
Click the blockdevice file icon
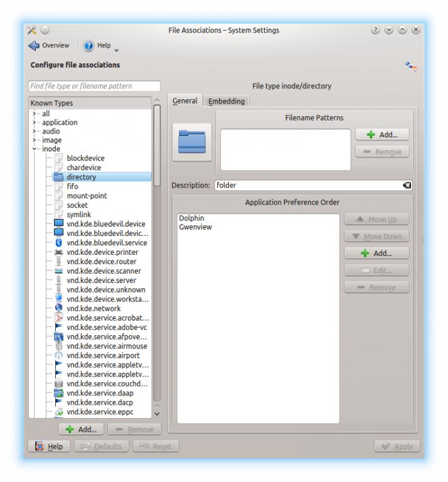click(59, 158)
